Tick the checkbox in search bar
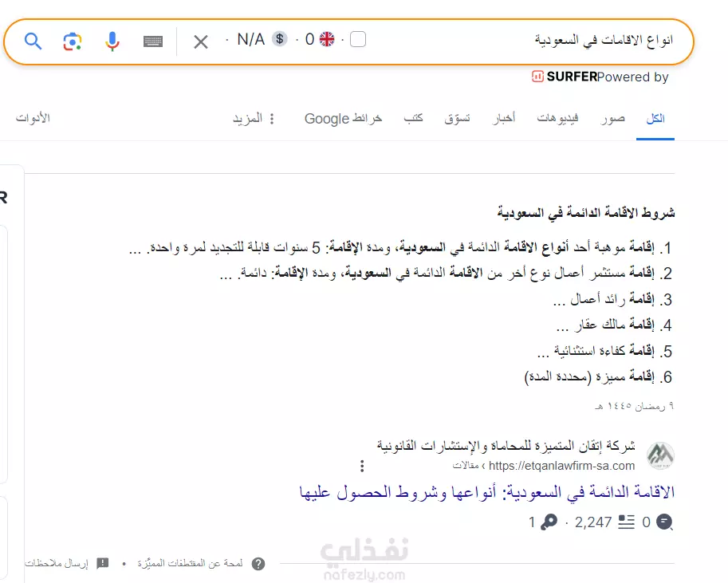 pos(358,39)
